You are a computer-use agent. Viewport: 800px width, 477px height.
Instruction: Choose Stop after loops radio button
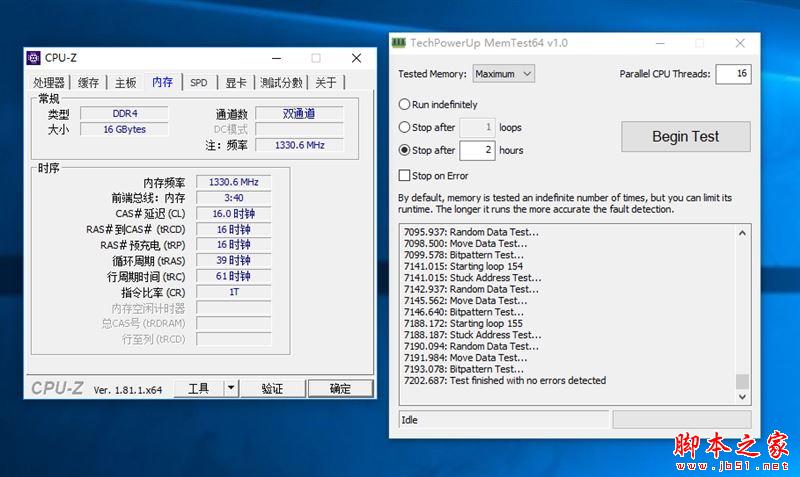click(x=404, y=127)
